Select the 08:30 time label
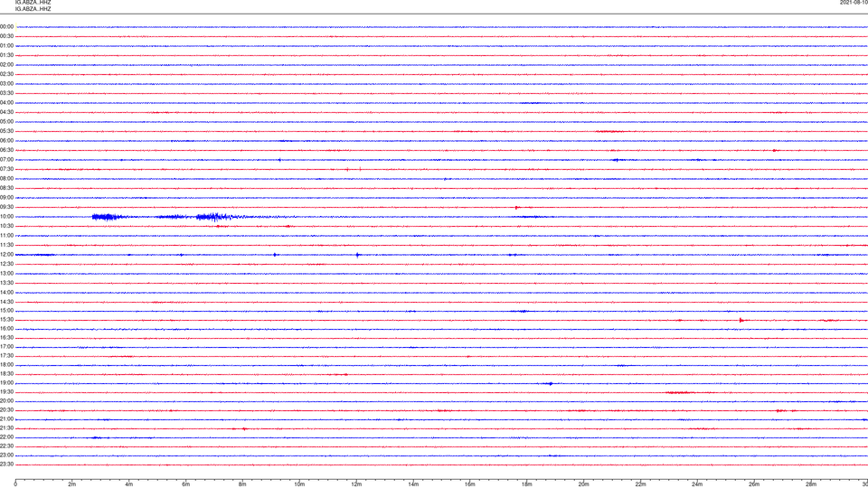 pyautogui.click(x=6, y=188)
